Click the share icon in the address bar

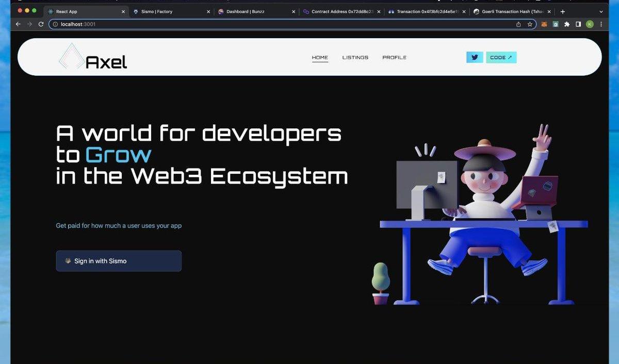pos(518,24)
